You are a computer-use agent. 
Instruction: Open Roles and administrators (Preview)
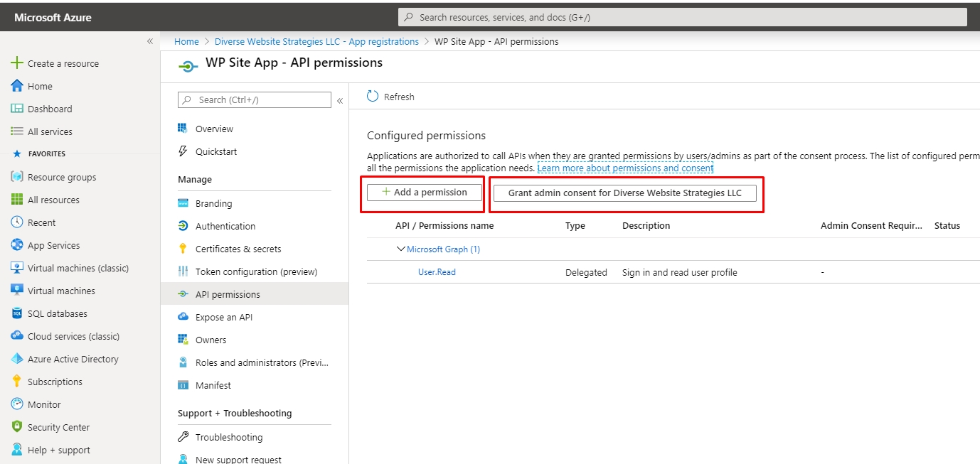pos(255,362)
